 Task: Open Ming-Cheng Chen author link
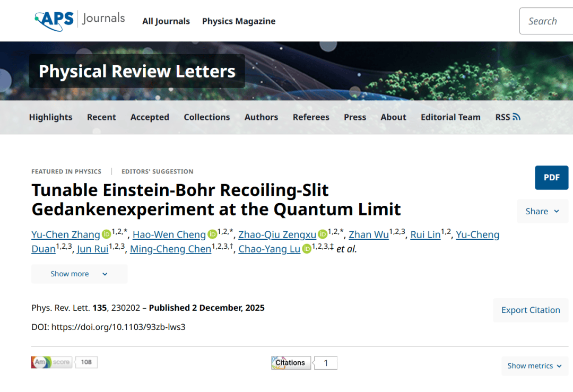click(170, 249)
